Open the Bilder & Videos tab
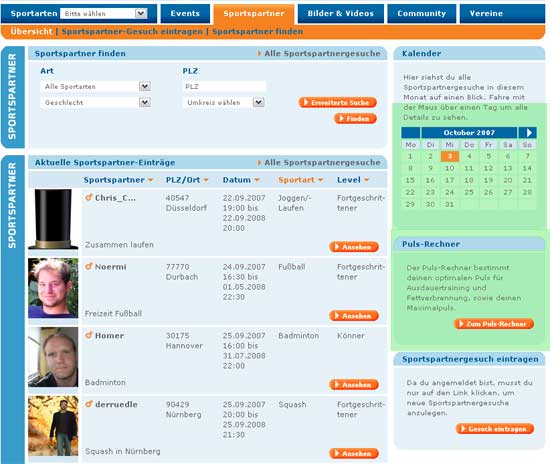Image resolution: width=550 pixels, height=464 pixels. 341,14
